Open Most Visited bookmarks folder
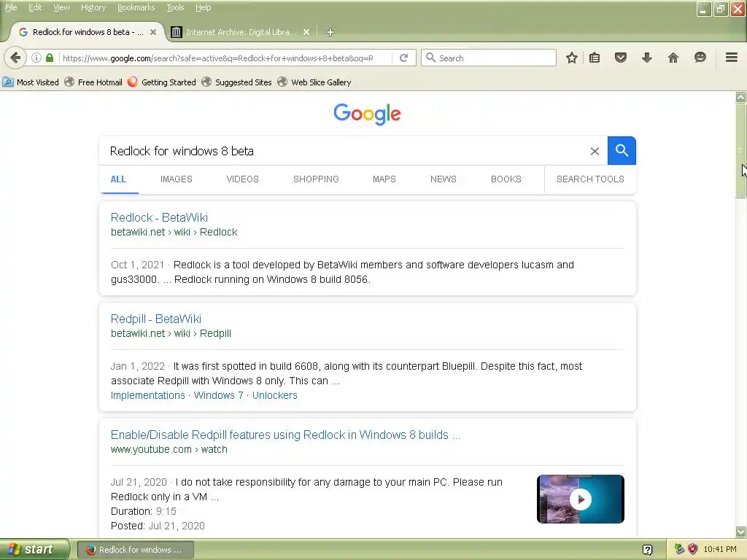This screenshot has height=560, width=747. tap(31, 82)
